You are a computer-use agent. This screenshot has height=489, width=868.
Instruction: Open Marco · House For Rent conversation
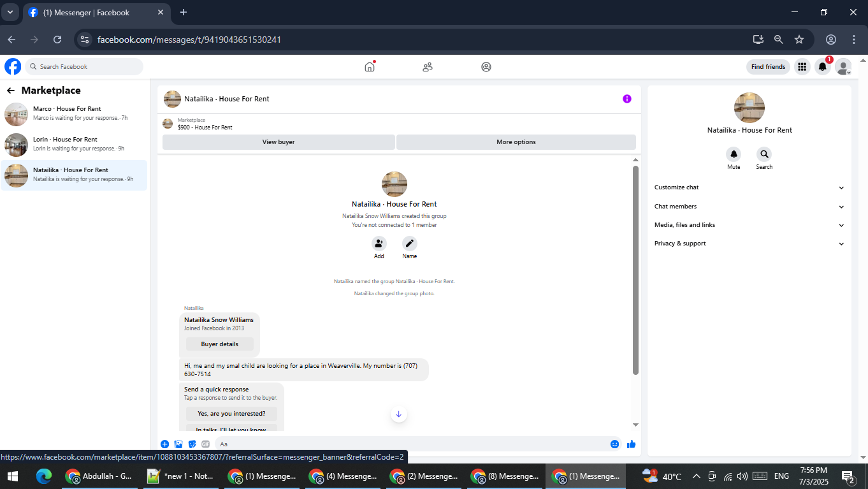coord(74,113)
